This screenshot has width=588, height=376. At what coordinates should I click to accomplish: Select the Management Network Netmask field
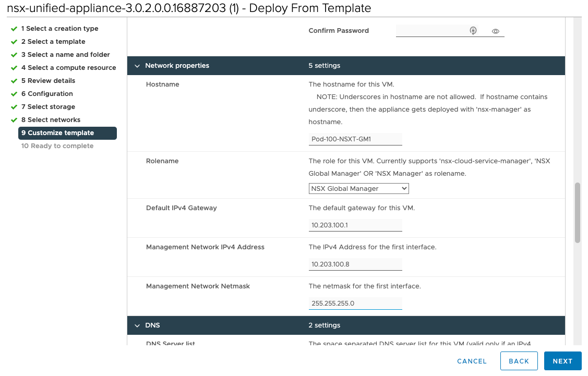point(355,304)
